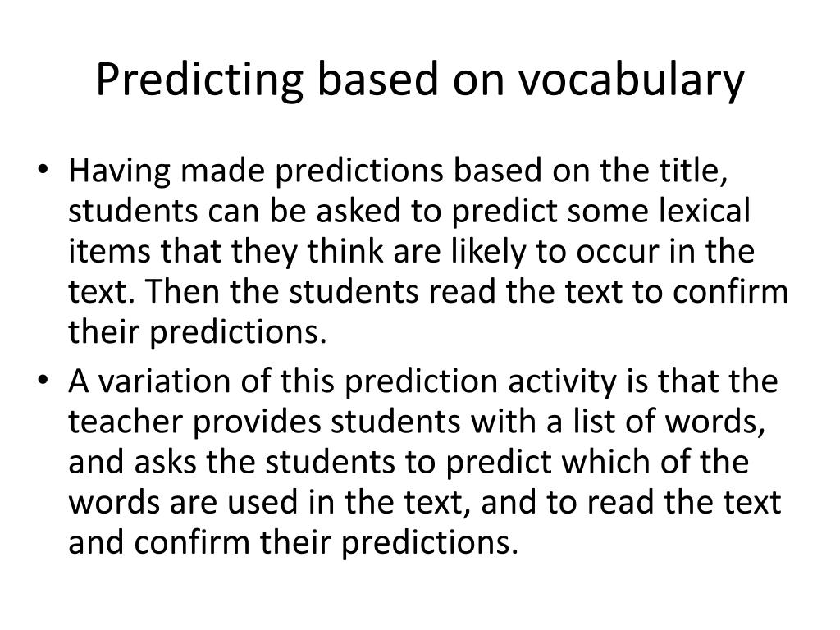The image size is (840, 630).
Task: Select the first bullet point marker
Action: tap(43, 170)
